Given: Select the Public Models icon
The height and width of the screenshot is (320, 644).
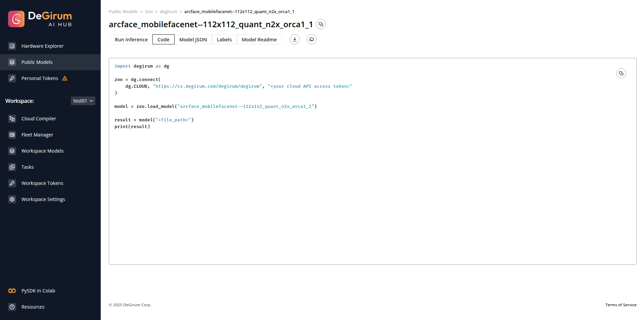Looking at the screenshot, I should (37, 62).
